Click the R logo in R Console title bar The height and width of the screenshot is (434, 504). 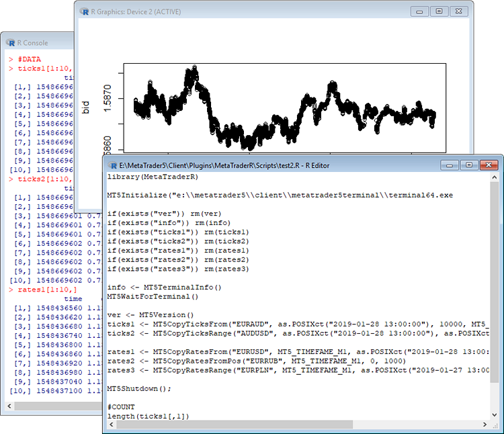pos(11,42)
